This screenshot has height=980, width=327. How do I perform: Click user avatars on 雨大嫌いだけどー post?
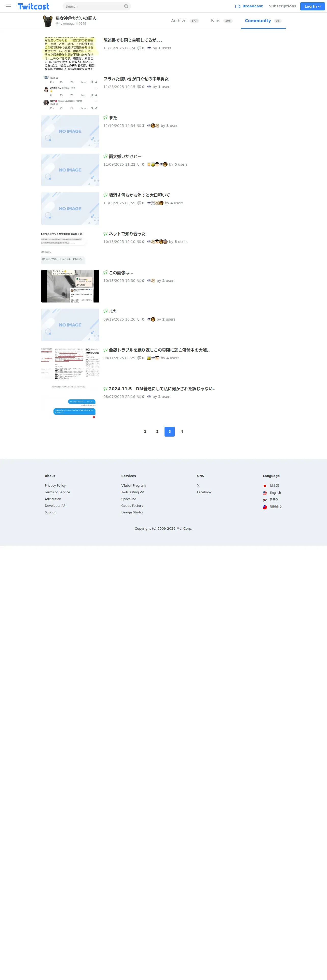click(157, 165)
